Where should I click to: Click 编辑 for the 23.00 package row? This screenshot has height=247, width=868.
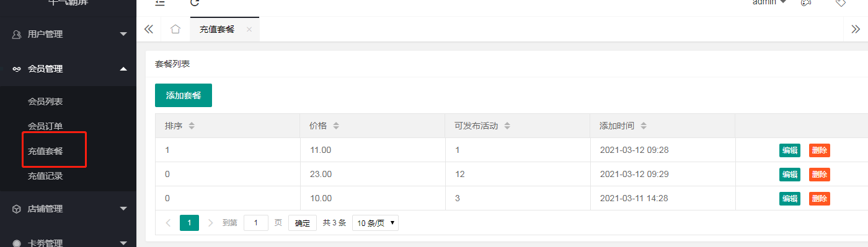(789, 175)
